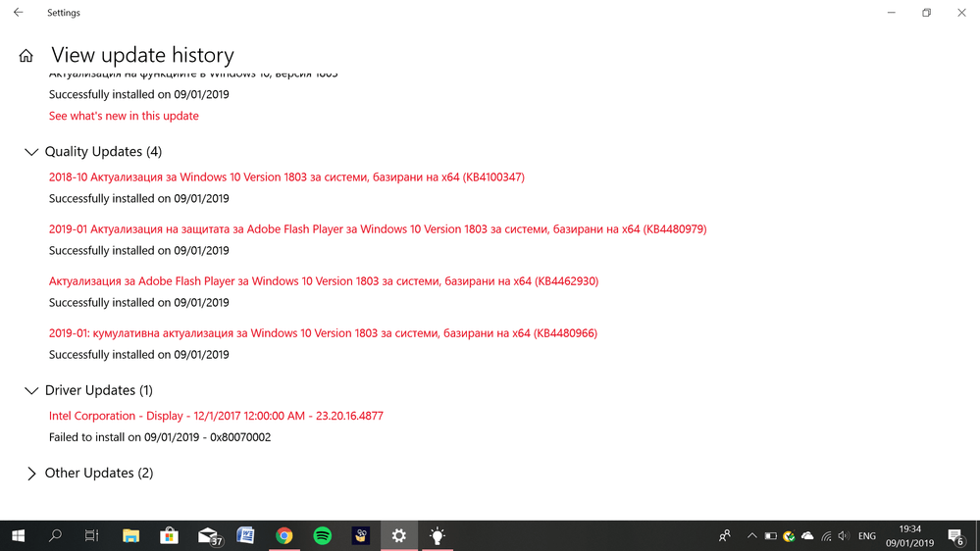Open Microsoft Store from the taskbar

point(169,536)
